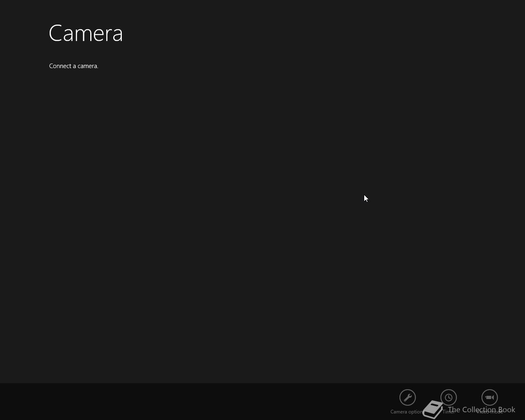Select the 'Connect a camera.' message

pos(74,66)
